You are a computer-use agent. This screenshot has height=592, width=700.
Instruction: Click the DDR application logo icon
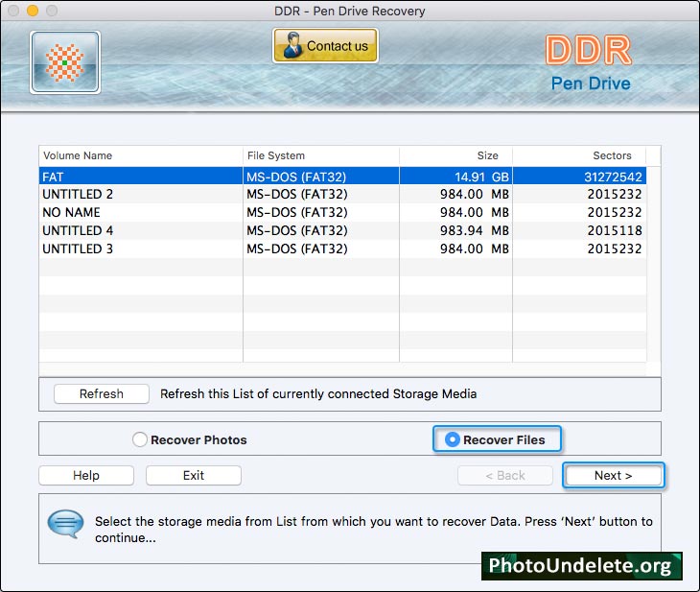click(65, 62)
